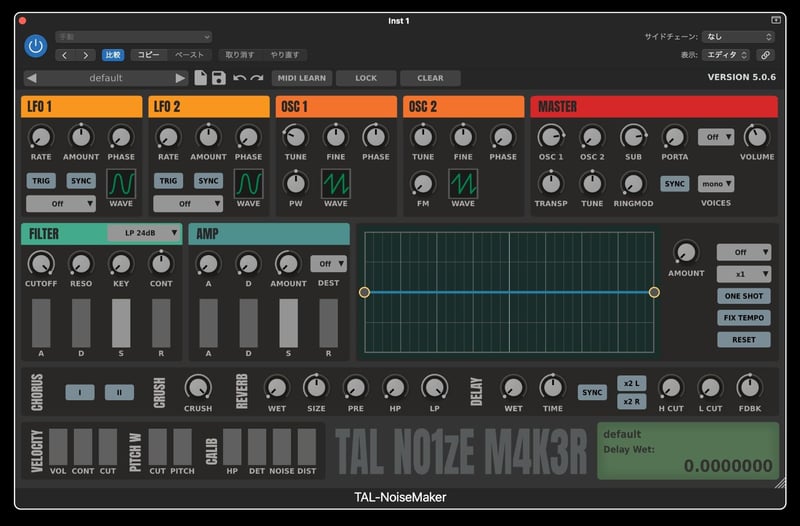The image size is (800, 526).
Task: Load next preset with right arrow
Action: click(x=180, y=78)
